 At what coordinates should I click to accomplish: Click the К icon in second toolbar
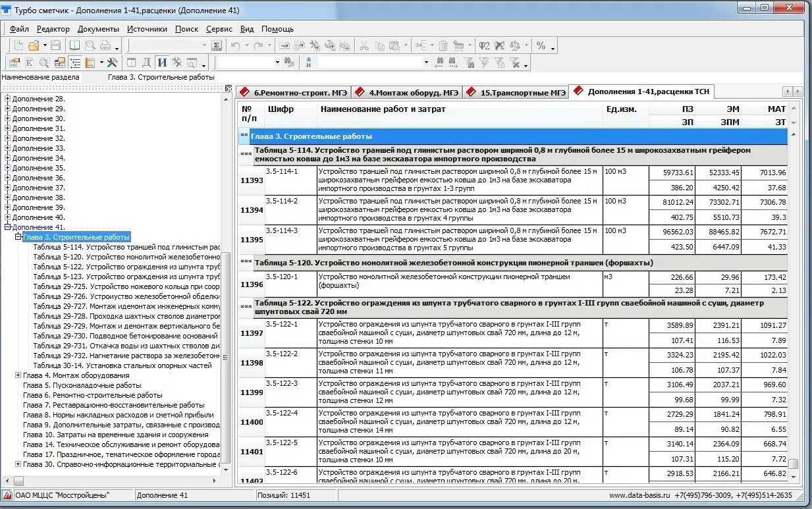(29, 63)
